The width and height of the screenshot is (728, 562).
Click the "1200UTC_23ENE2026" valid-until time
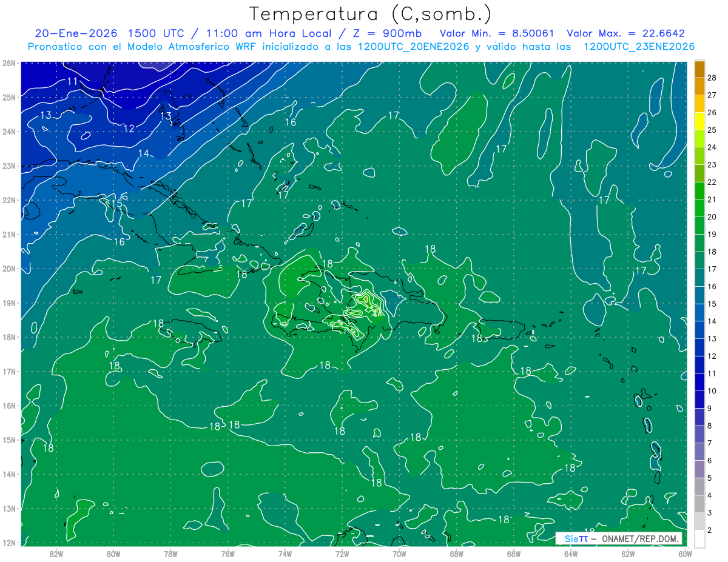click(x=639, y=47)
